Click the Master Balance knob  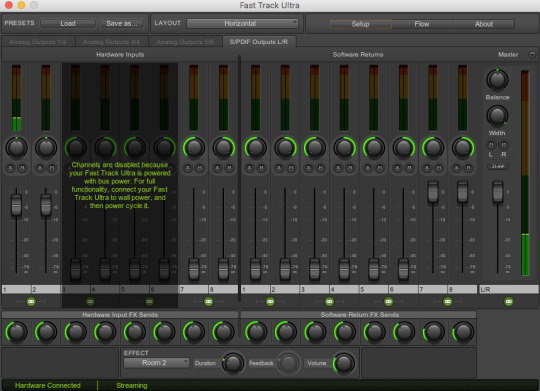coord(497,80)
